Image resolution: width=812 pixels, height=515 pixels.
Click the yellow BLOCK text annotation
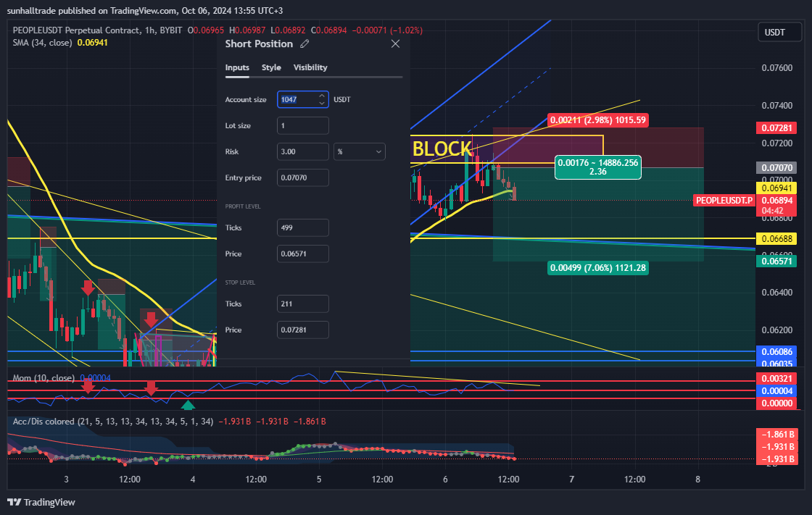point(442,149)
